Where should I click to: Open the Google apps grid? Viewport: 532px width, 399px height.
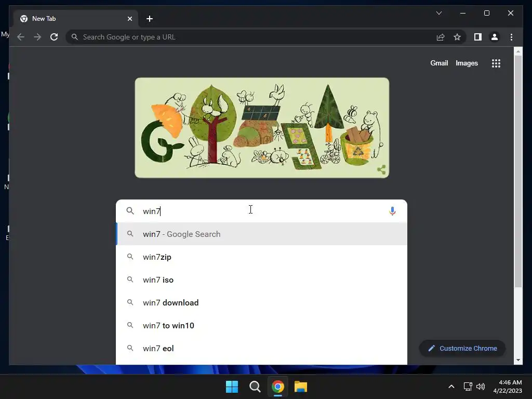pos(496,63)
